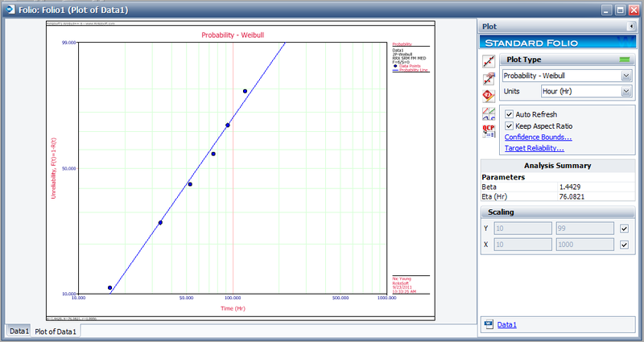Click the Data1 folio icon at bottom
The width and height of the screenshot is (644, 342).
coord(489,325)
